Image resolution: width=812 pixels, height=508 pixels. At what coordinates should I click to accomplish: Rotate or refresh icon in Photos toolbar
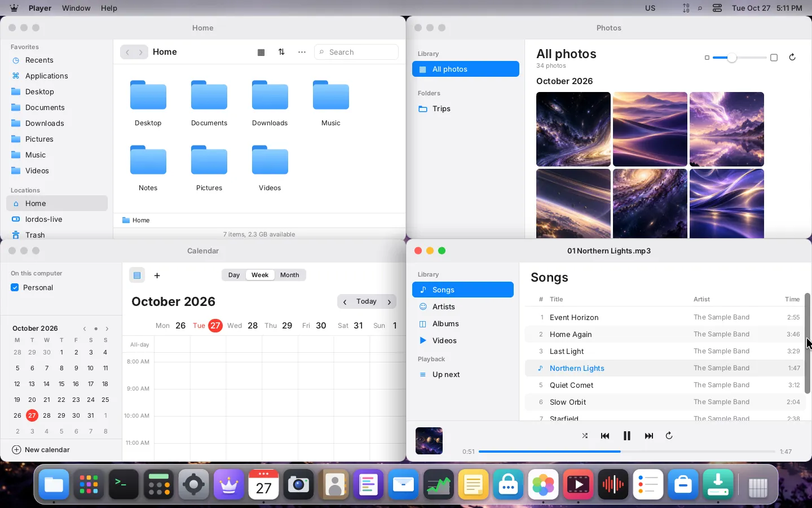792,57
